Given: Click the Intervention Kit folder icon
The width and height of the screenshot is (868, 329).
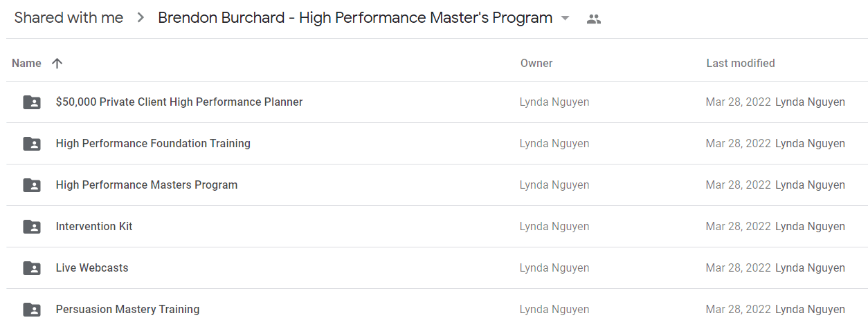Looking at the screenshot, I should click(31, 227).
